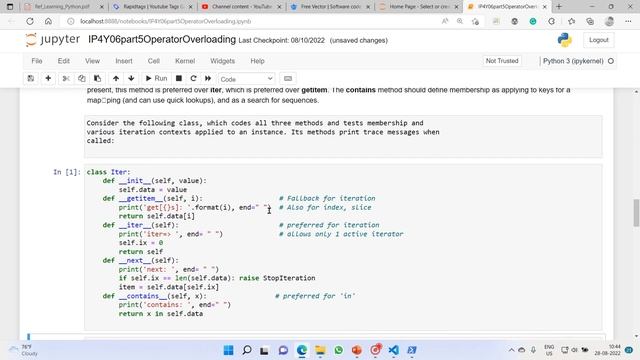The width and height of the screenshot is (640, 360).
Task: Click Last Checkpoint text
Action: tap(282, 40)
